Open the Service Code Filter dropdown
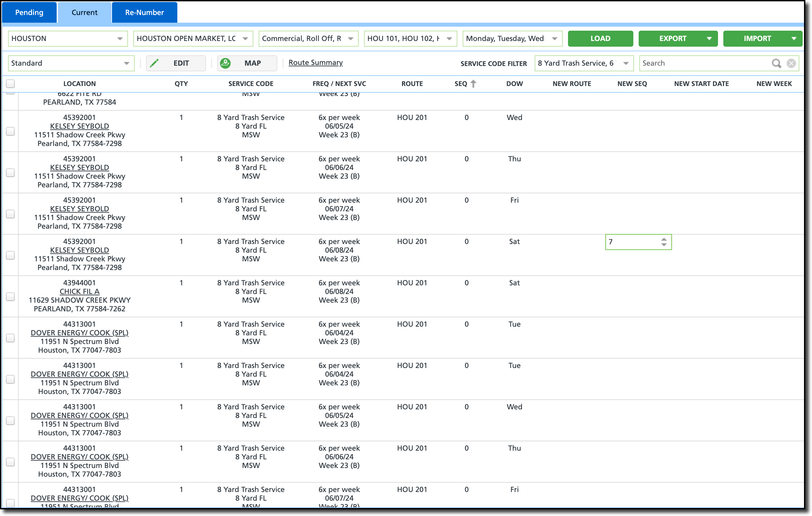The height and width of the screenshot is (516, 812). [x=626, y=63]
